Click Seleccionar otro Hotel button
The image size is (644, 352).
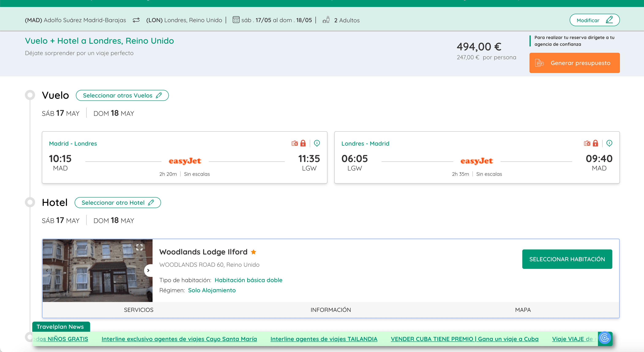[x=117, y=202]
